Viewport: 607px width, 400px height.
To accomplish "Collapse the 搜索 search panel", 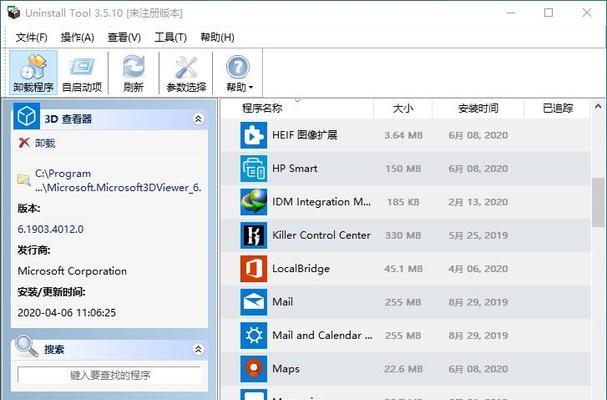I will pyautogui.click(x=198, y=349).
